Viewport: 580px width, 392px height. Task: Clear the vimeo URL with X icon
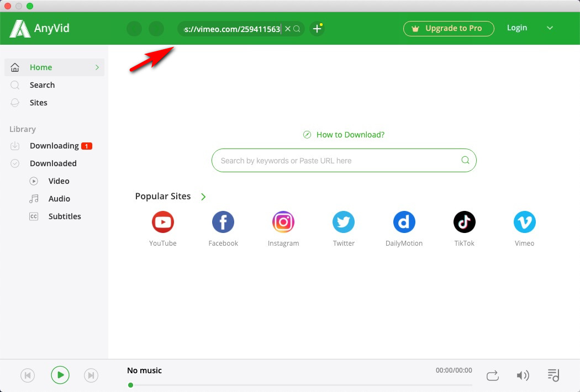[287, 29]
